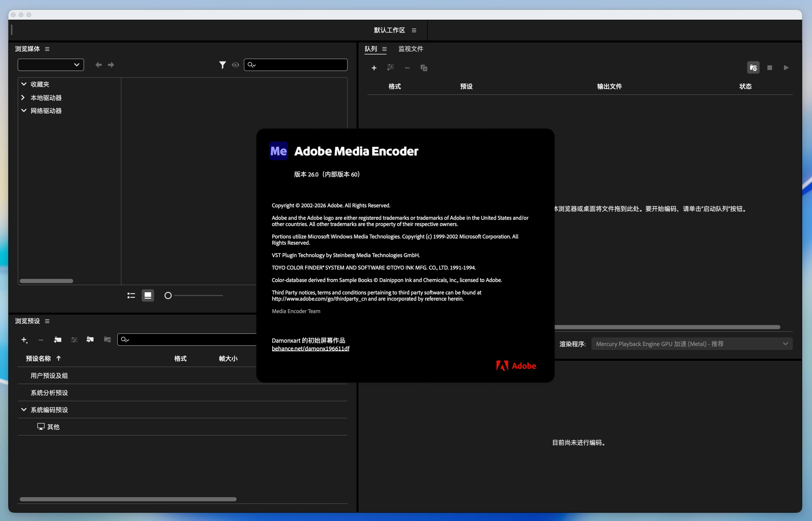Click the stop queue square icon

coord(769,68)
